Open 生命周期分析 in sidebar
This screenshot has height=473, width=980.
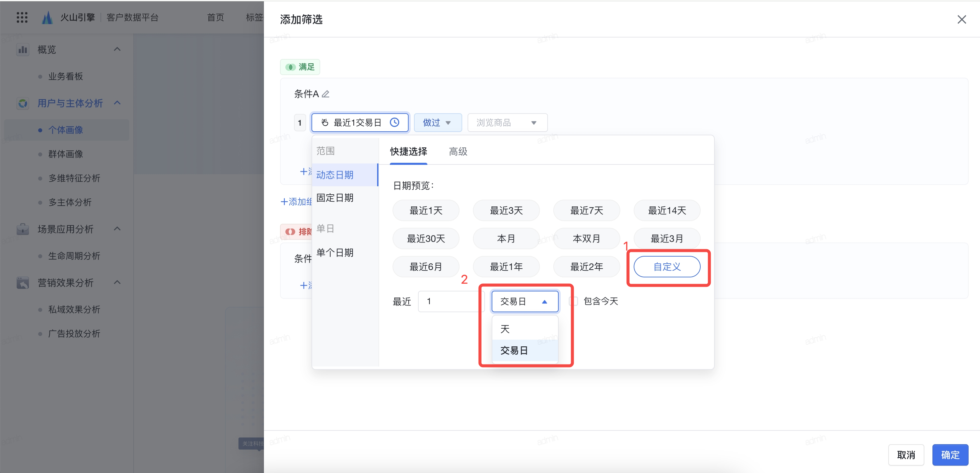click(x=74, y=256)
